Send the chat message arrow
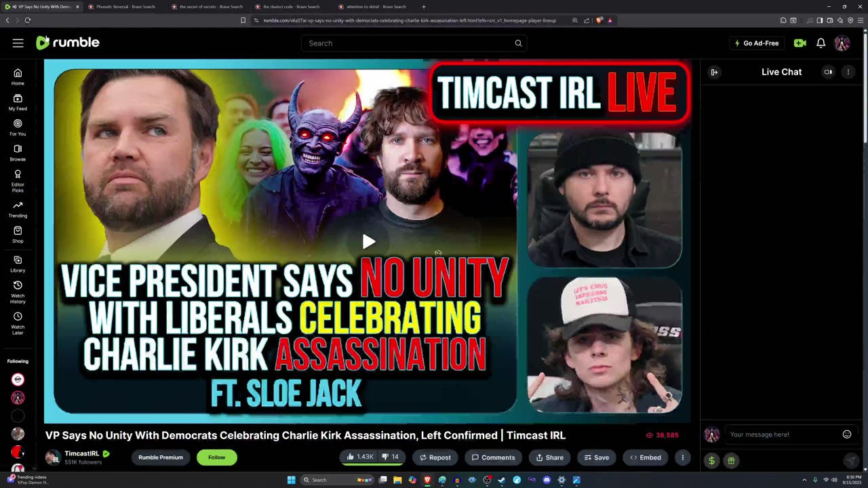Image resolution: width=868 pixels, height=488 pixels. click(851, 460)
